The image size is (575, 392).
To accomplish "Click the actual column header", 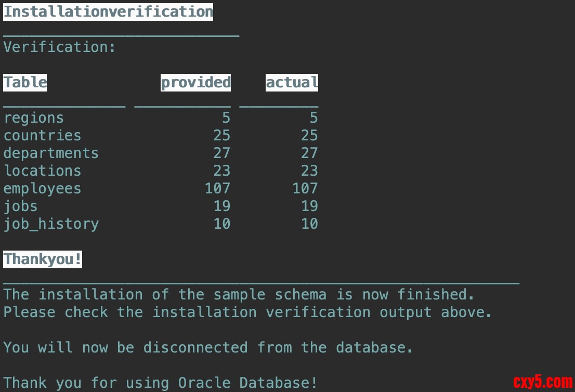I will 292,82.
